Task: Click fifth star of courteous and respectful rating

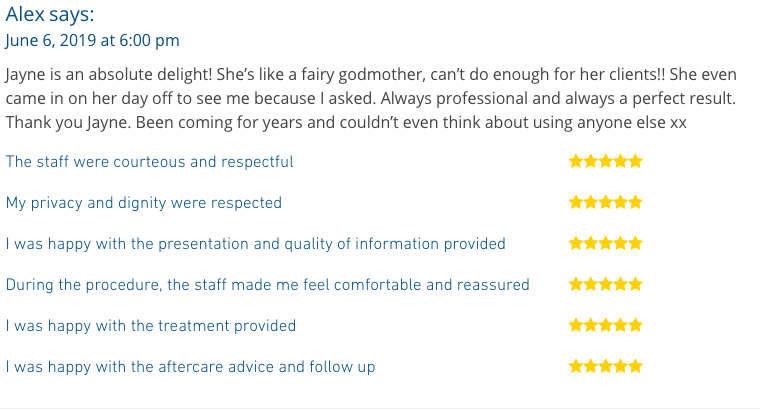Action: click(x=636, y=162)
